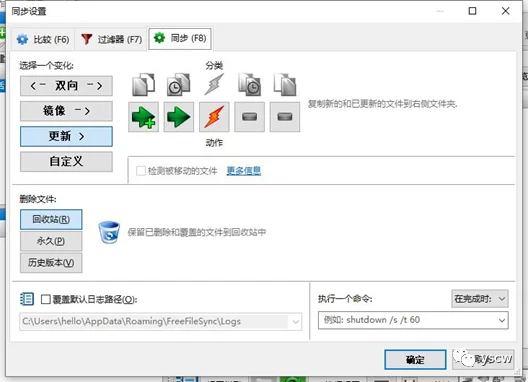This screenshot has height=382, width=528.
Task: Confirm with the 确定 button
Action: (x=415, y=359)
